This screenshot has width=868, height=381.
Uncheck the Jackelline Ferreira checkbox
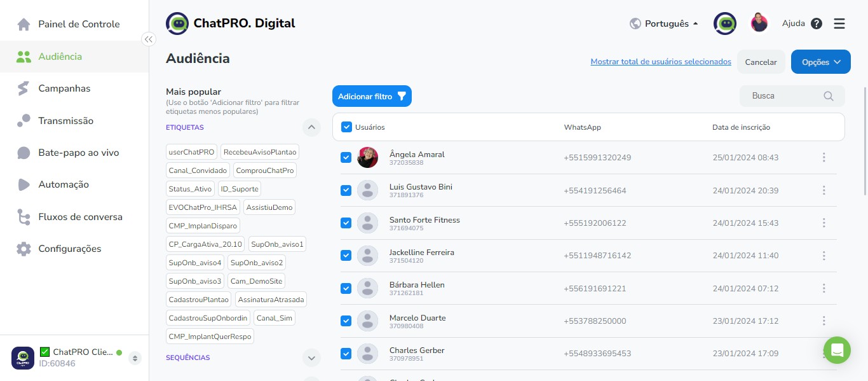point(346,256)
